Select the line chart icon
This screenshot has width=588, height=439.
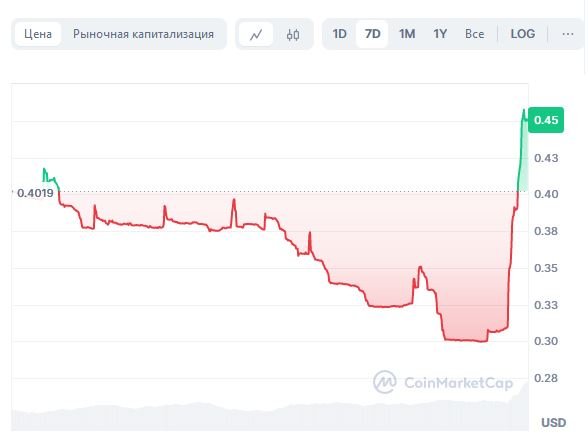pyautogui.click(x=256, y=34)
